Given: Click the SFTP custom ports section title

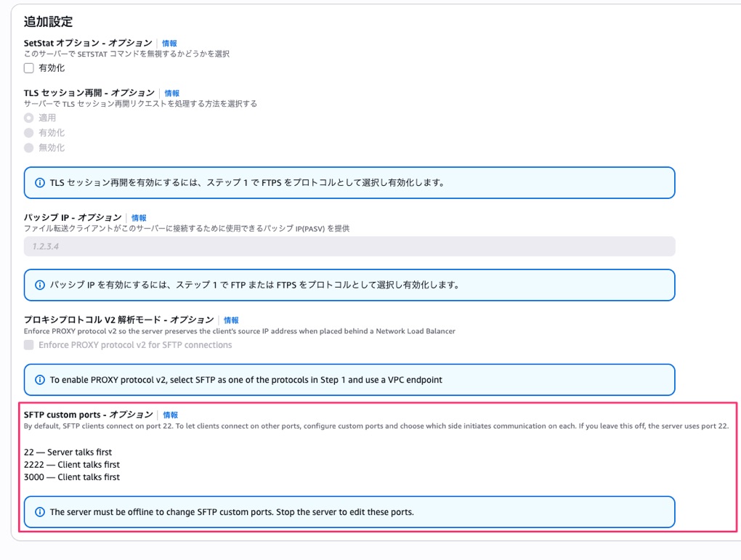Looking at the screenshot, I should [x=89, y=415].
